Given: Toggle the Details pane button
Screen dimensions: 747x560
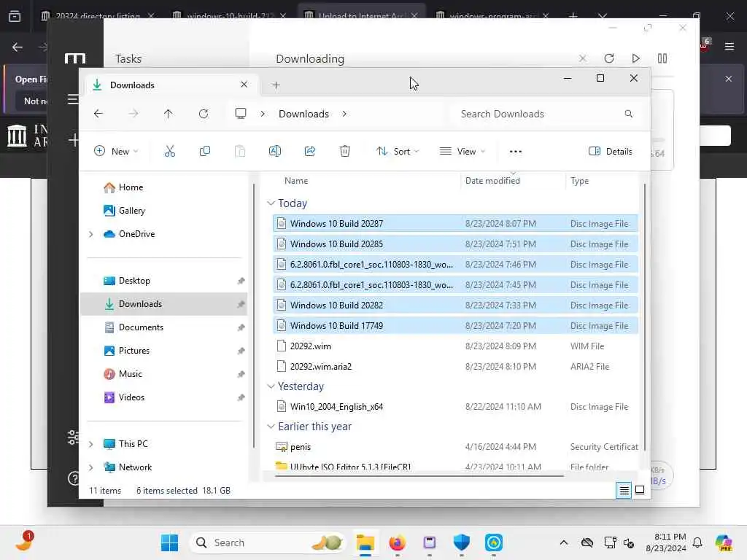Looking at the screenshot, I should tap(611, 152).
